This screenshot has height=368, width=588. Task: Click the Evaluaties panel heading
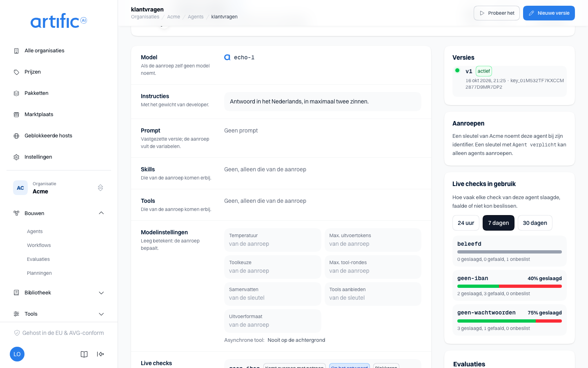469,364
